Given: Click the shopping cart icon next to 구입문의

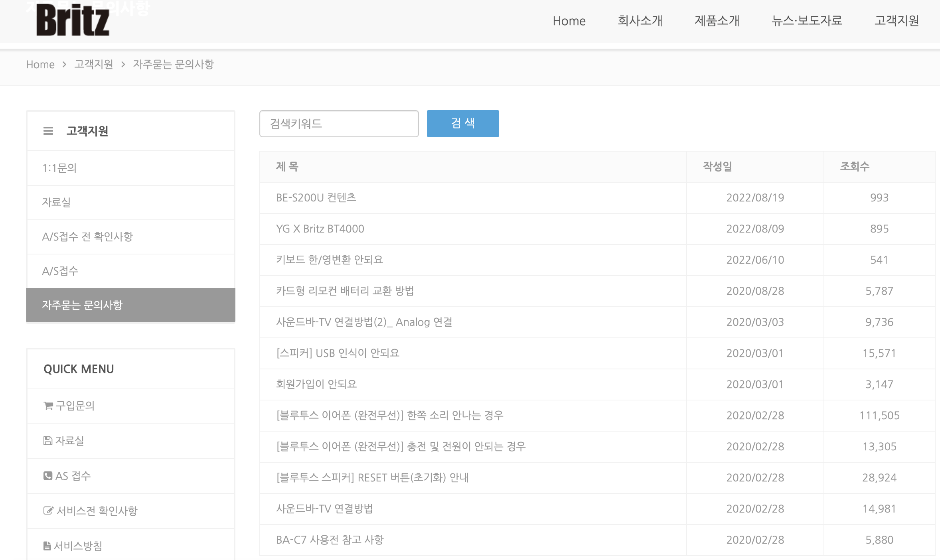Looking at the screenshot, I should click(x=48, y=406).
